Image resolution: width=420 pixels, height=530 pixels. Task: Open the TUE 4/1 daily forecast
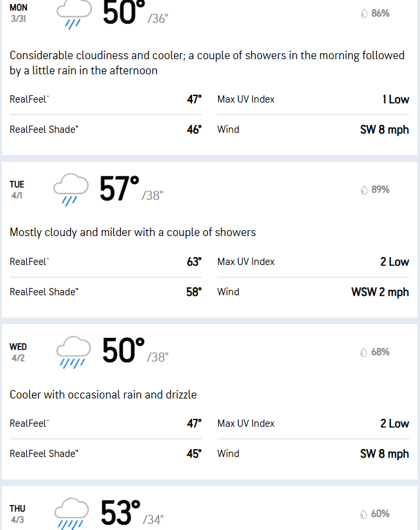coord(210,239)
